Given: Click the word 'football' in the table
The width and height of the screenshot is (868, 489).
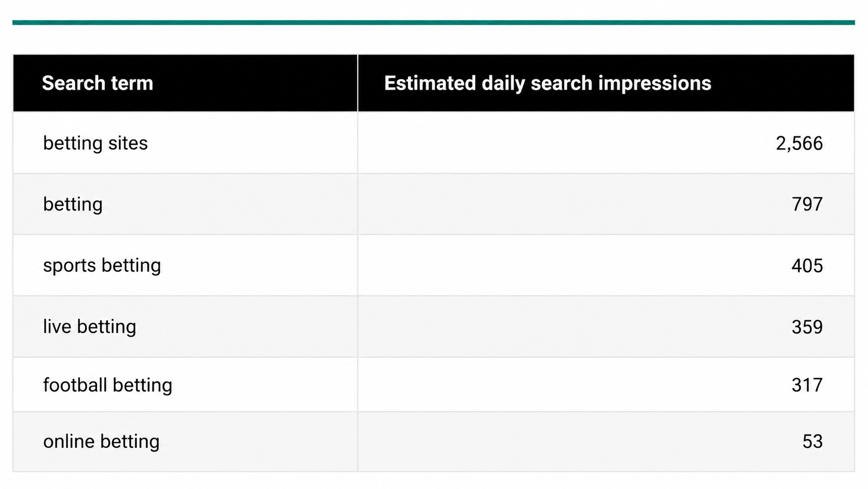Looking at the screenshot, I should [x=75, y=385].
